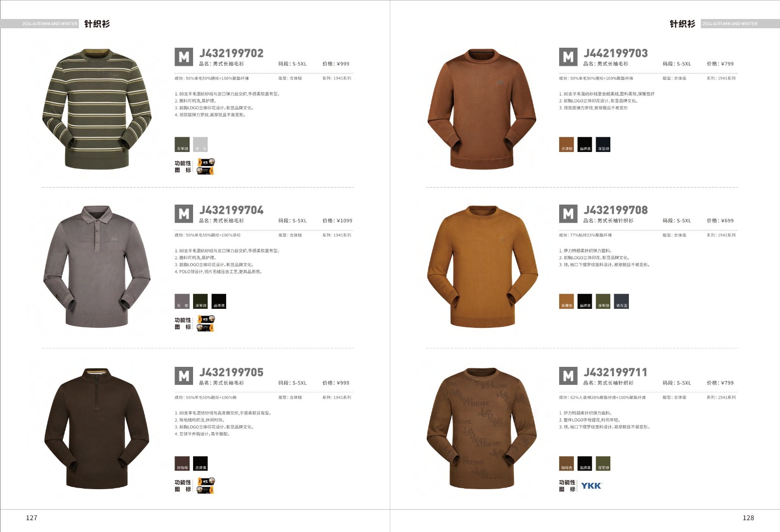Click the functional badge icons under J432199705
The image size is (780, 532).
tap(205, 486)
